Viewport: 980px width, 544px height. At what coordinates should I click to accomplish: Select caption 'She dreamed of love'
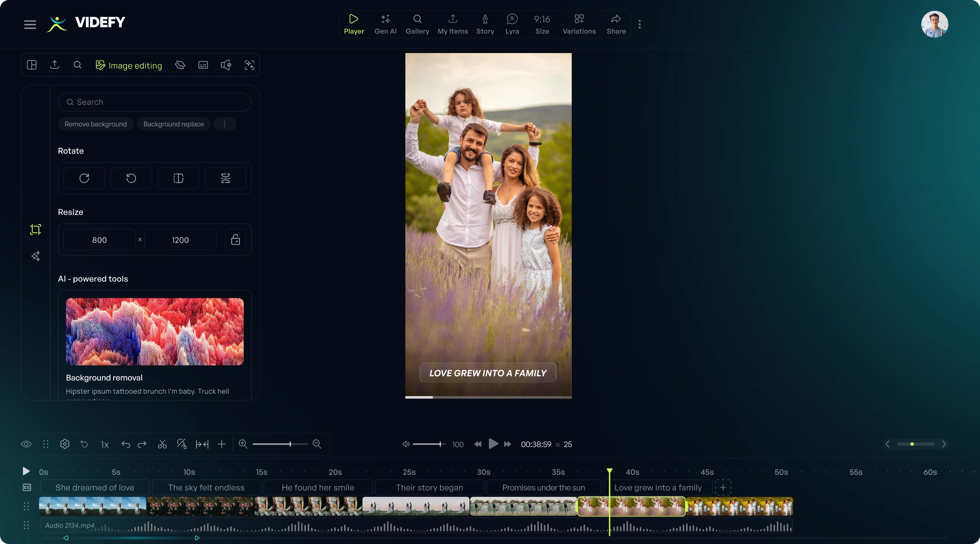coord(95,488)
